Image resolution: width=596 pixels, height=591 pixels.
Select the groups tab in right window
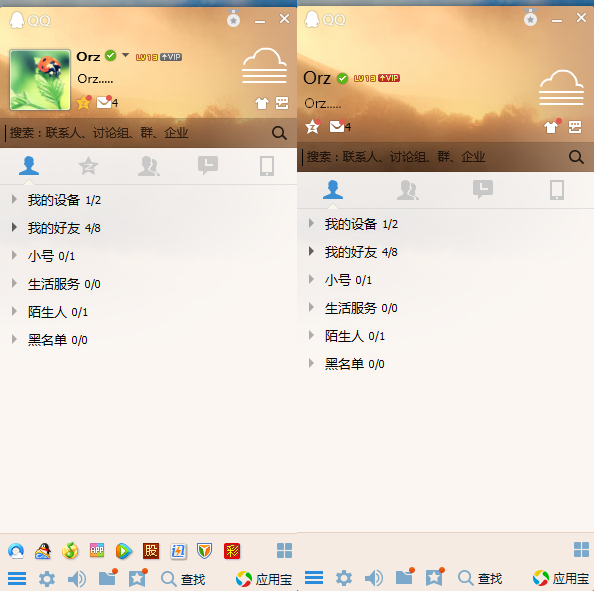[x=408, y=190]
